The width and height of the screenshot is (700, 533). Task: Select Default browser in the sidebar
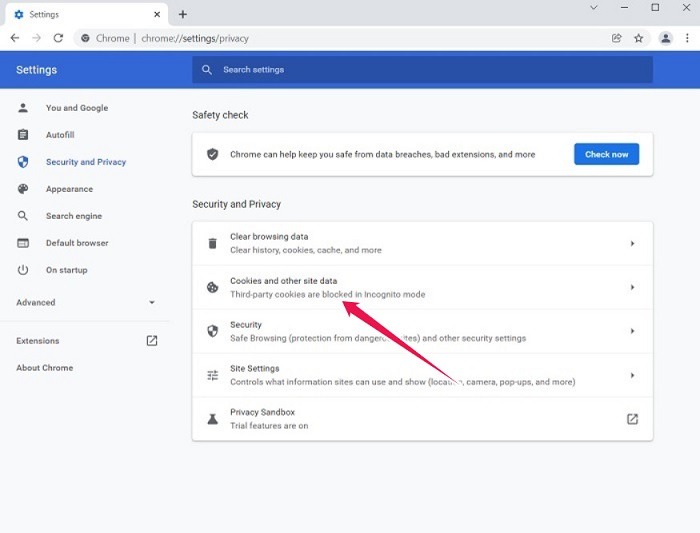(x=77, y=243)
